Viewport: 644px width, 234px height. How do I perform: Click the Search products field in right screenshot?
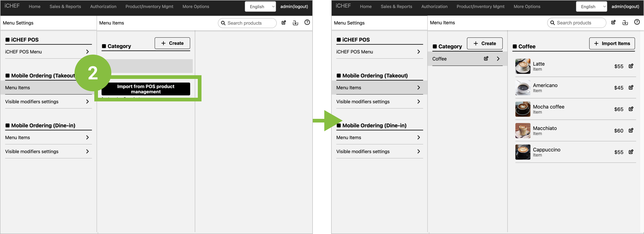(x=577, y=23)
